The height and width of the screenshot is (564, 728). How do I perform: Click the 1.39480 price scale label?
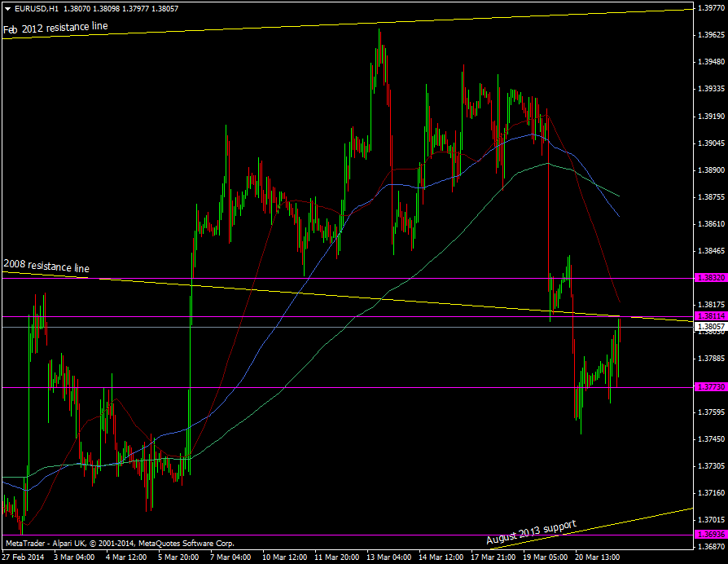711,62
